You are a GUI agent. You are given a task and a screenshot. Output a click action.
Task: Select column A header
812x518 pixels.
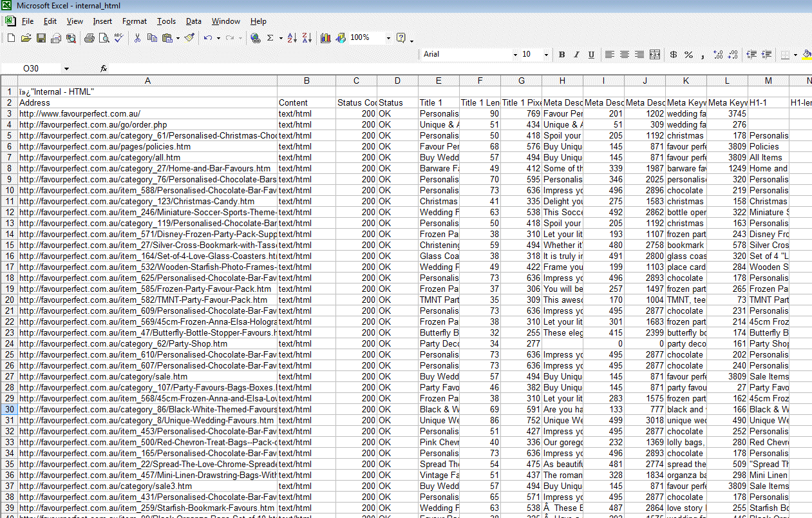click(147, 81)
